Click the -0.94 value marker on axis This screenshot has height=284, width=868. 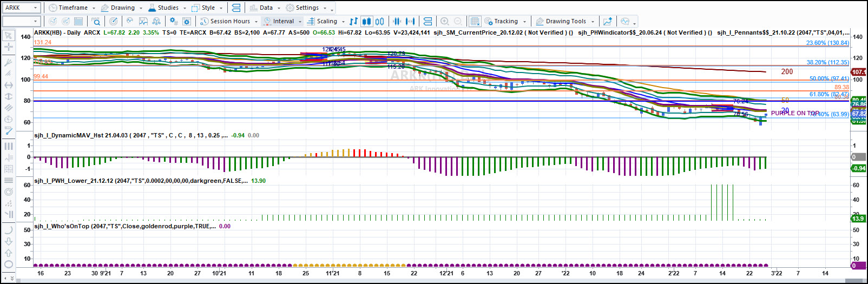click(x=858, y=168)
